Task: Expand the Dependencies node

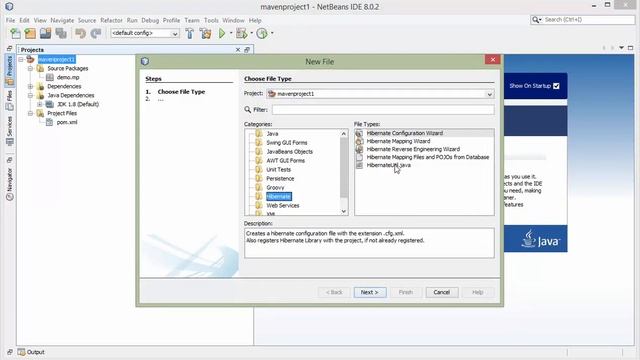Action: click(30, 87)
